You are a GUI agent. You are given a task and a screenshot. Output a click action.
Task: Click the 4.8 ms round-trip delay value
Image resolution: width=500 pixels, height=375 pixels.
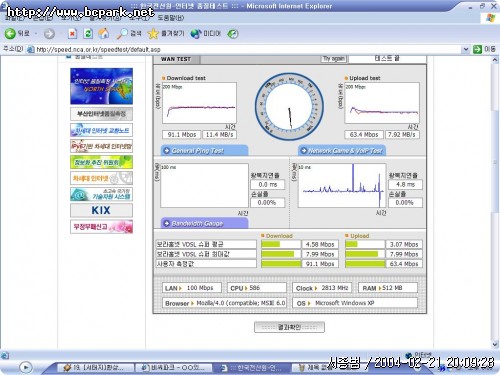(405, 184)
